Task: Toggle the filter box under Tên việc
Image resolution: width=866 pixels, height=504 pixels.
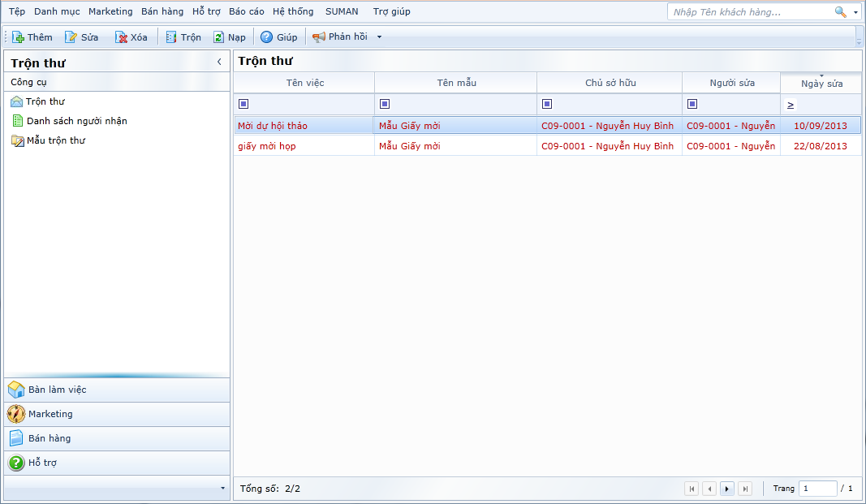Action: tap(243, 104)
